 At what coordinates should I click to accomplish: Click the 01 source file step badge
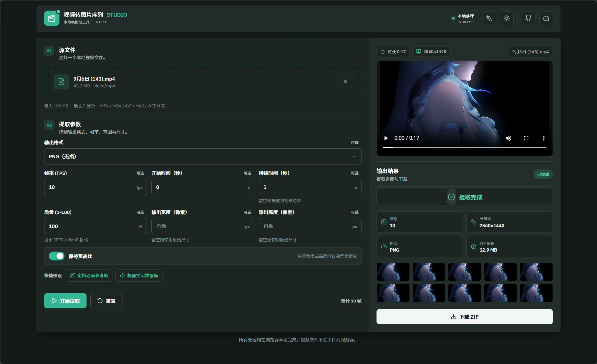[49, 51]
